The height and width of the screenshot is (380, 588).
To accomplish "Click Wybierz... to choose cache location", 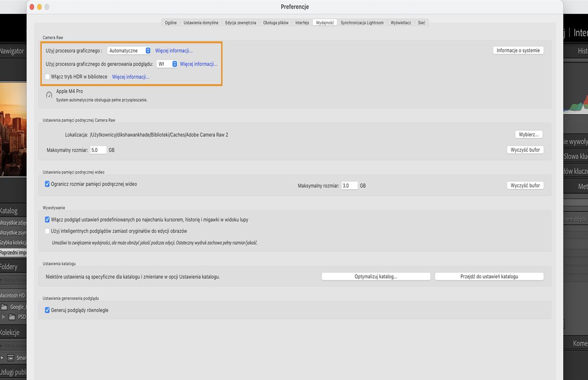I will 529,134.
